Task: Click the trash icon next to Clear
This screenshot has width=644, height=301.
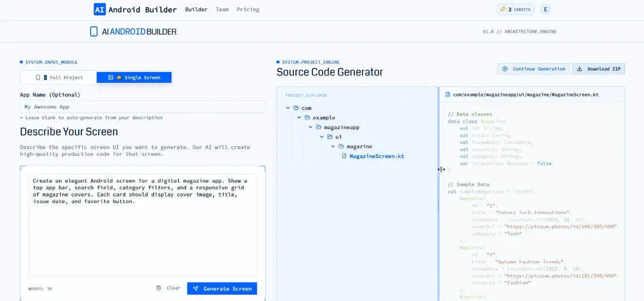Action: click(x=158, y=288)
